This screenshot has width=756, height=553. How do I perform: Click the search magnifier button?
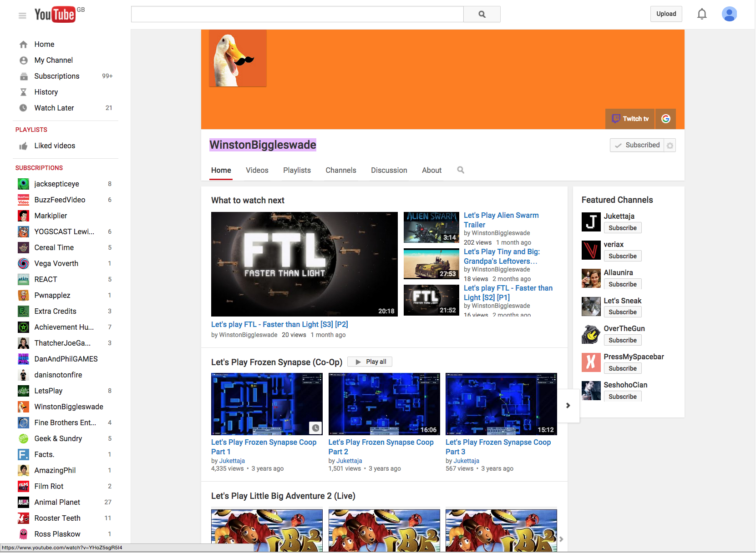tap(482, 14)
